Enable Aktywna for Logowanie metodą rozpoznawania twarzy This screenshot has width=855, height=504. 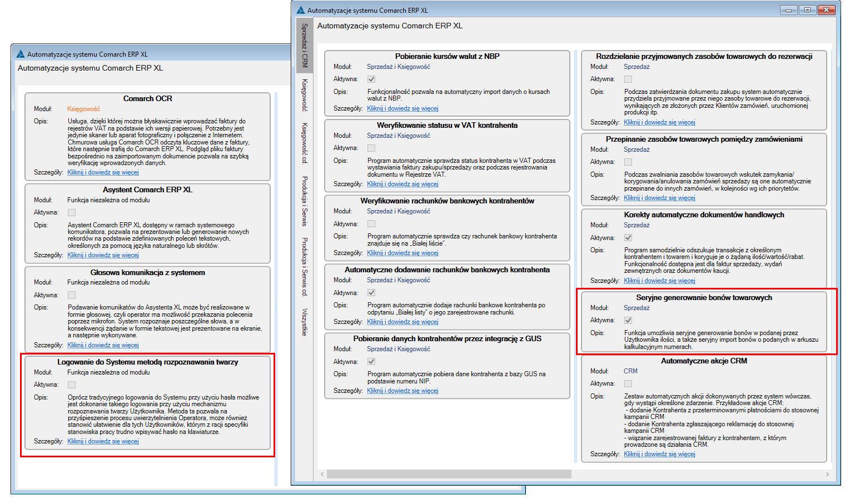(72, 385)
